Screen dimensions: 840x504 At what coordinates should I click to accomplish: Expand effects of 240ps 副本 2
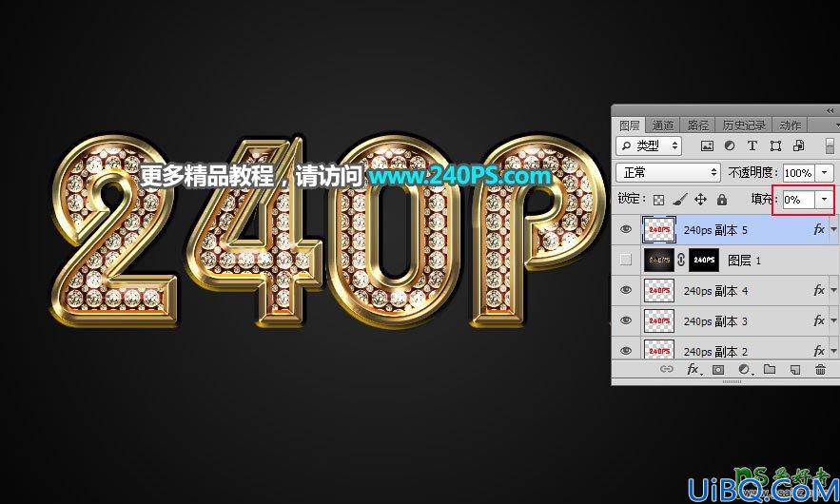click(833, 350)
